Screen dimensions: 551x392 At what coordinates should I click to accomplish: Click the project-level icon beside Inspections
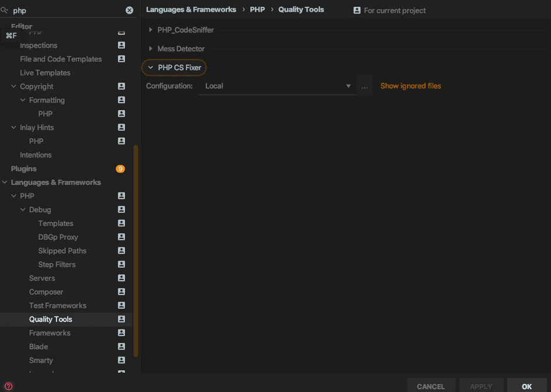(121, 45)
